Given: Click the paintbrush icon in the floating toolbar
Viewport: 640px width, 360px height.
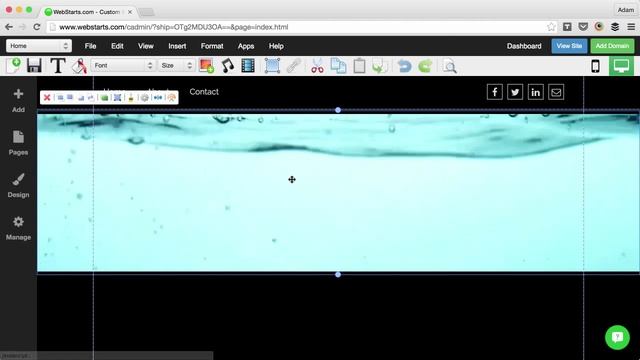Looking at the screenshot, I should point(131,98).
